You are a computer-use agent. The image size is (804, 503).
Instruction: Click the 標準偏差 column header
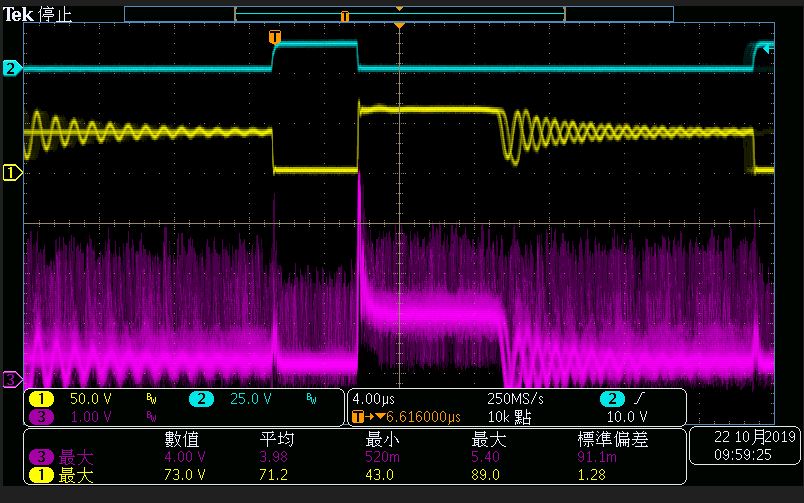tap(613, 439)
